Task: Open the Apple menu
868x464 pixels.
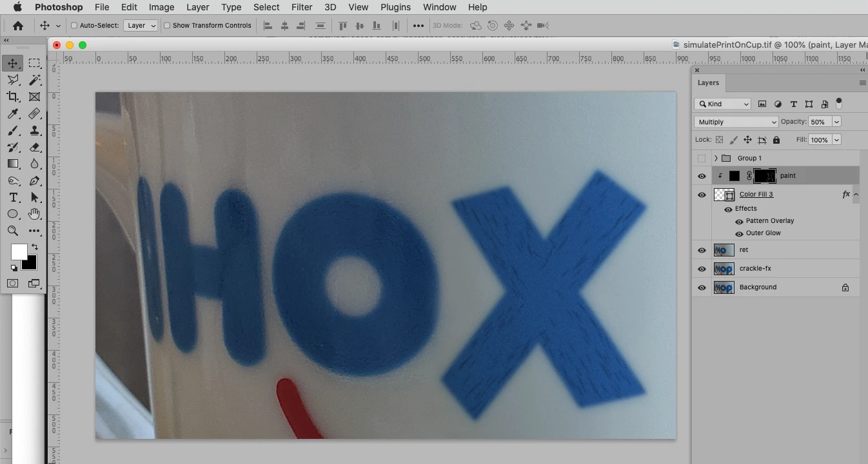Action: 17,7
